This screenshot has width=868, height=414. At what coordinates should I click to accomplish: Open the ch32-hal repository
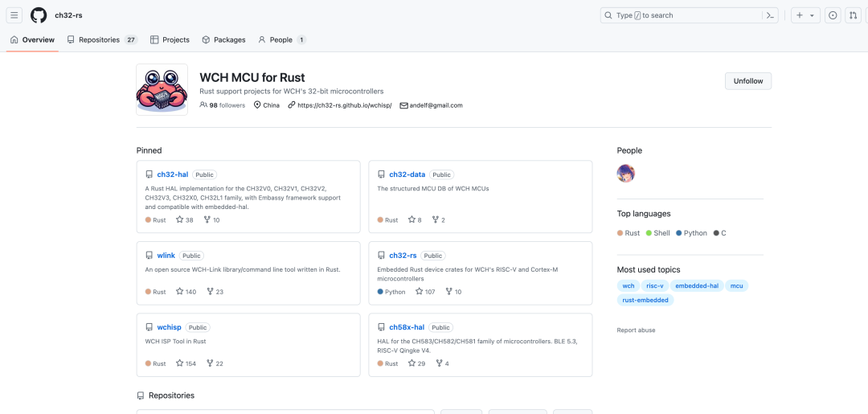pyautogui.click(x=173, y=174)
